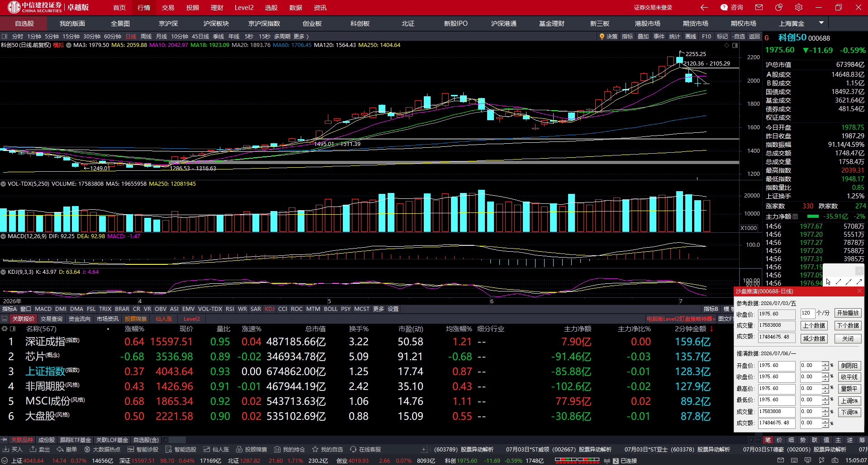868x465 pixels.
Task: Click the 开始播放 button
Action: 848,313
